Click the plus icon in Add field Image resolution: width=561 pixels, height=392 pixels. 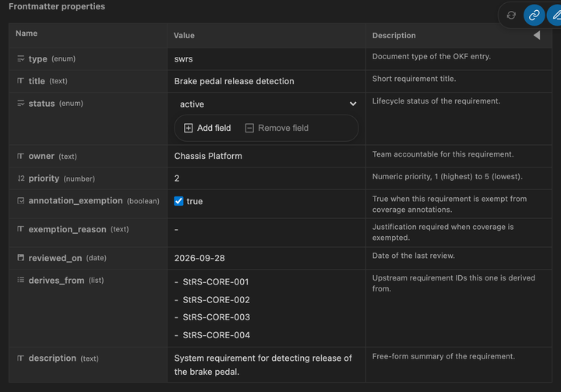[189, 128]
